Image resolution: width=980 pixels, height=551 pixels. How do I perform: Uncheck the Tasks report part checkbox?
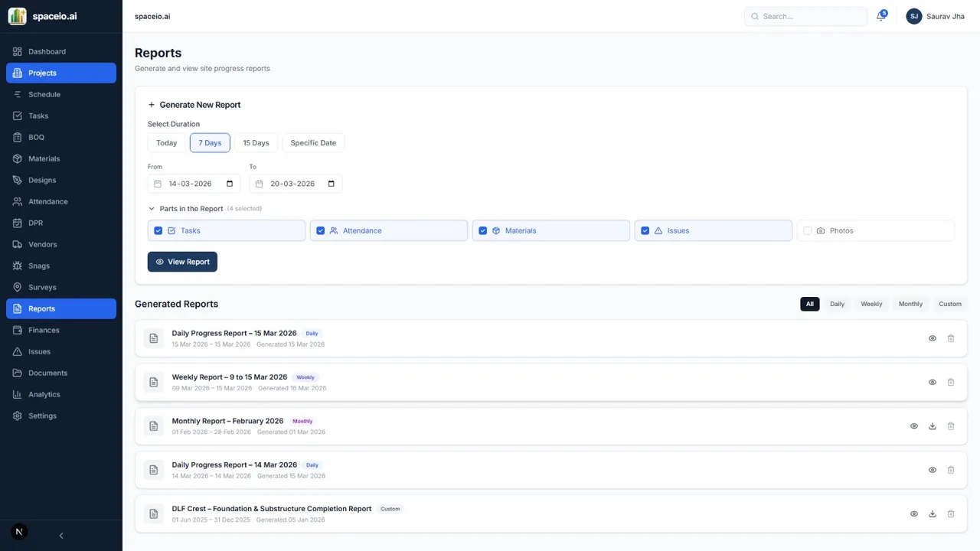pos(158,230)
